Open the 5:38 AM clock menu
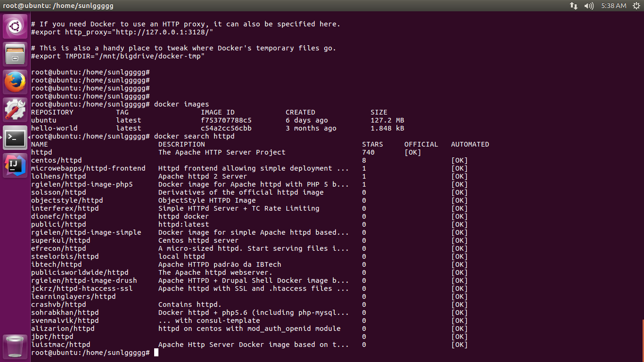The image size is (644, 362). 614,6
